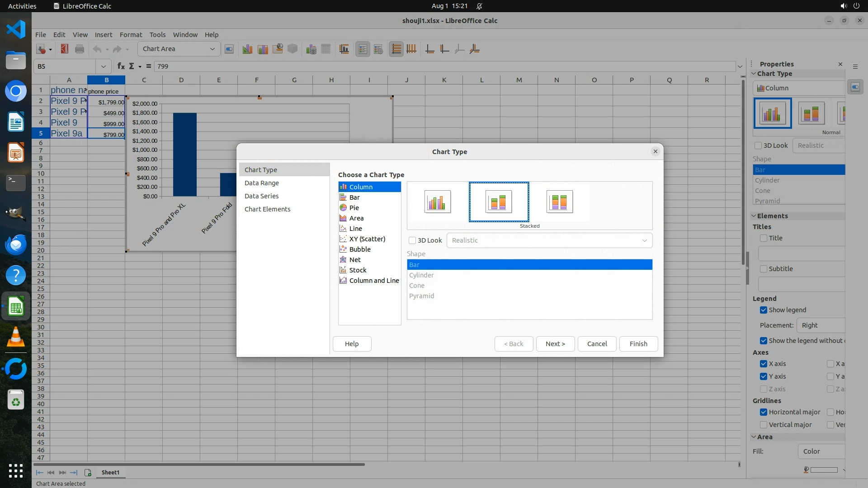Collapse the Elements section in sidebar
Image resolution: width=868 pixels, height=488 pixels.
click(x=754, y=216)
